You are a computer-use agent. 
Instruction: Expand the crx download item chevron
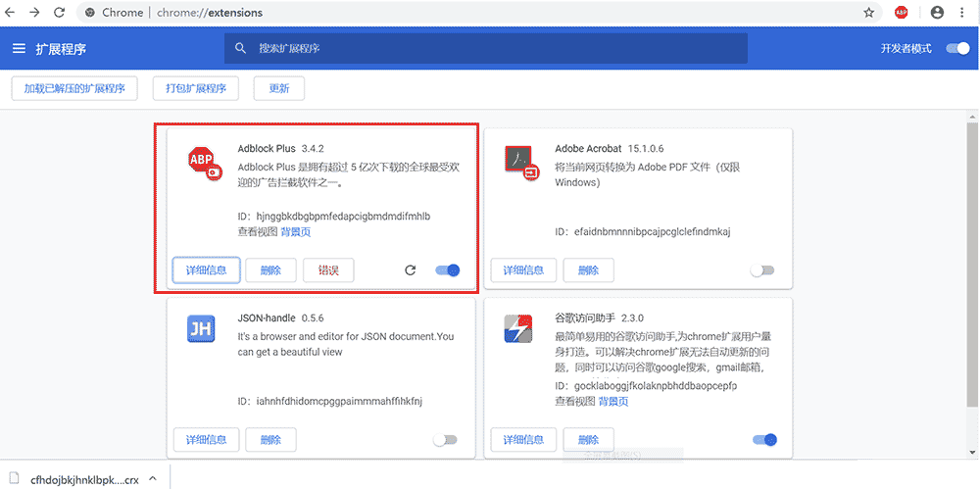tap(152, 479)
